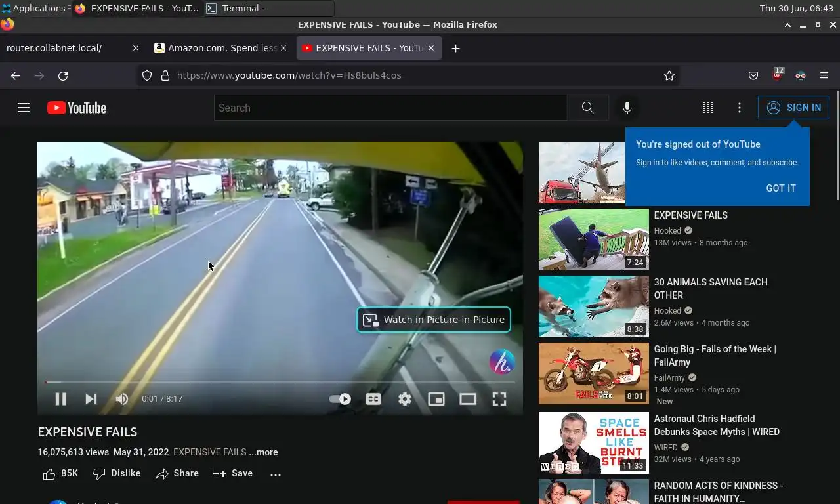Open the motocross thumbnail with 8:01 duration
Viewport: 840px width, 504px height.
pos(594,373)
